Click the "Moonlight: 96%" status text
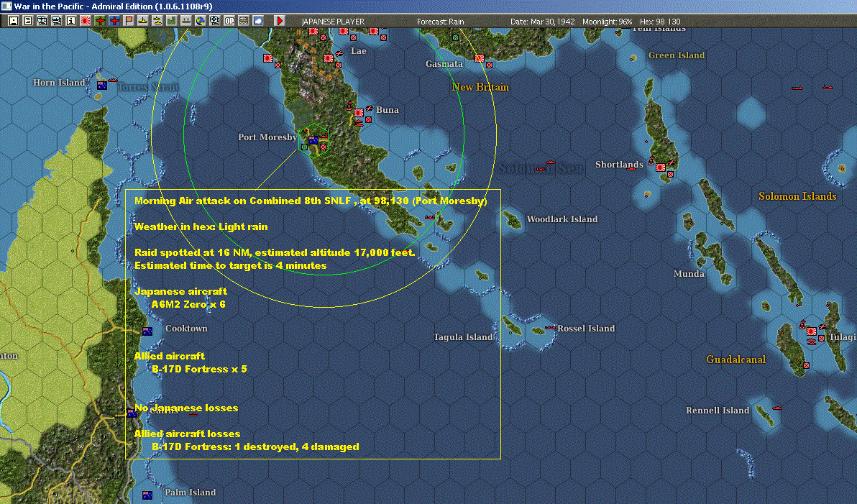 tap(608, 22)
